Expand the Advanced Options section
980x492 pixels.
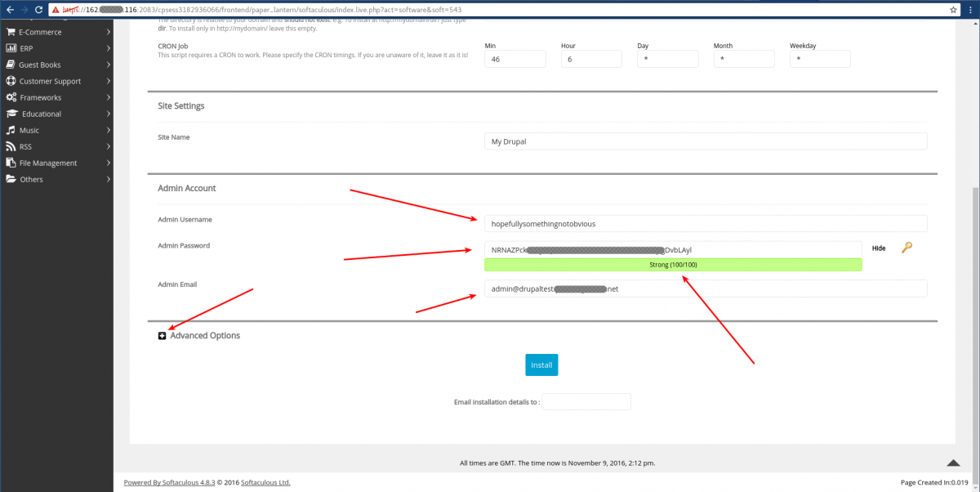[161, 335]
